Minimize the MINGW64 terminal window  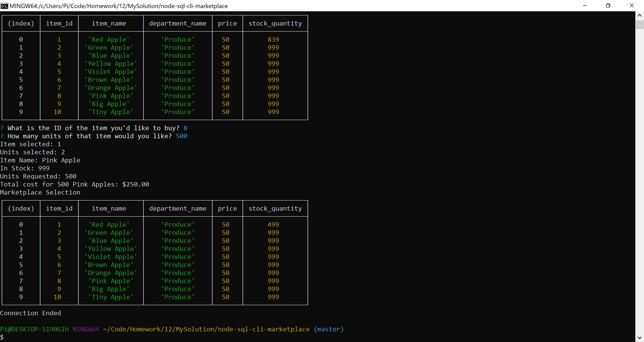click(x=585, y=5)
